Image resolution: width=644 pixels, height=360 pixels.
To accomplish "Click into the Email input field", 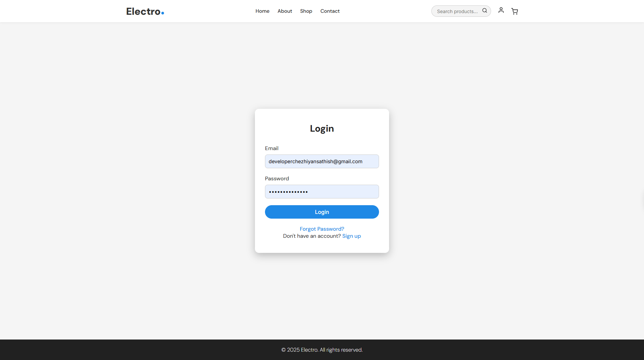I will [322, 162].
